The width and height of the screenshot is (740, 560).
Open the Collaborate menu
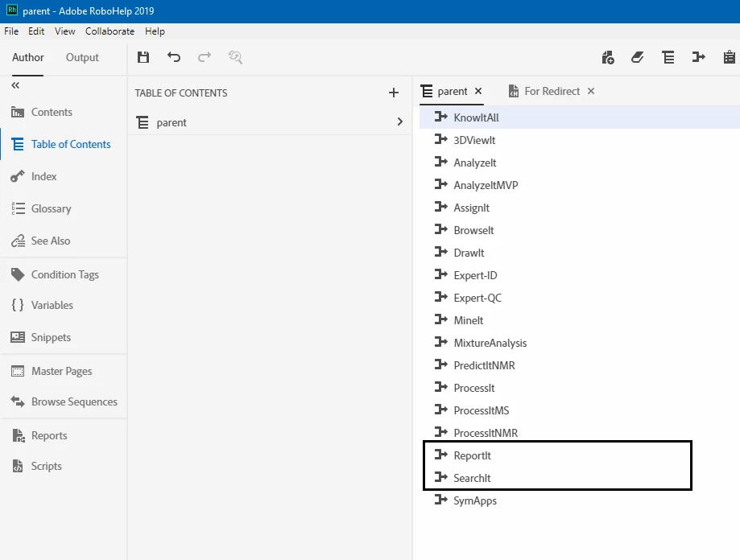point(110,31)
